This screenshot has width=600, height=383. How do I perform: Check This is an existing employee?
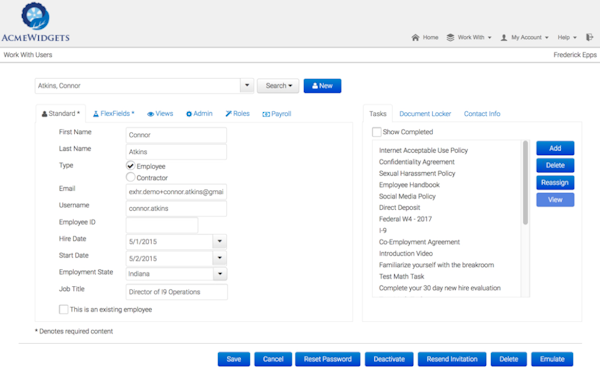(64, 309)
